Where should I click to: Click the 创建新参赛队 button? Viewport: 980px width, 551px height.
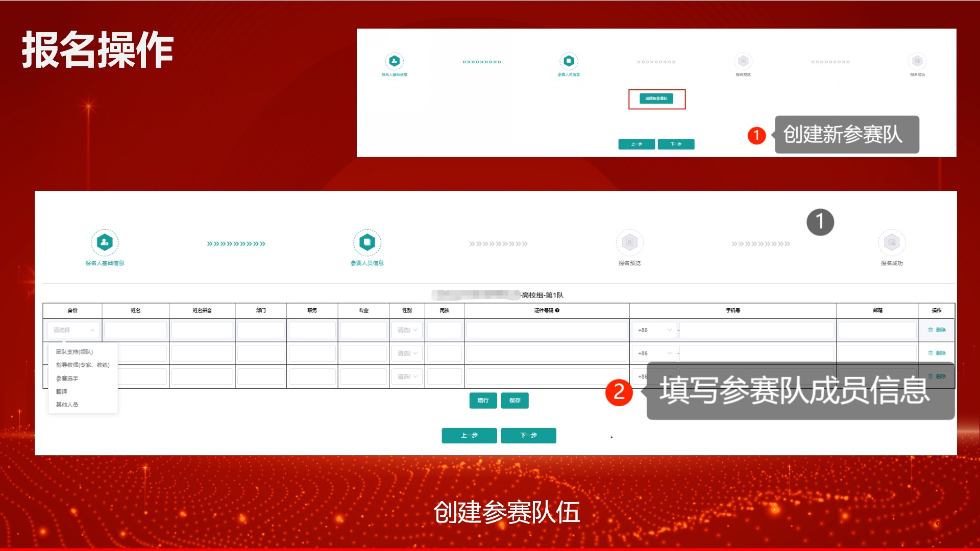pyautogui.click(x=657, y=99)
